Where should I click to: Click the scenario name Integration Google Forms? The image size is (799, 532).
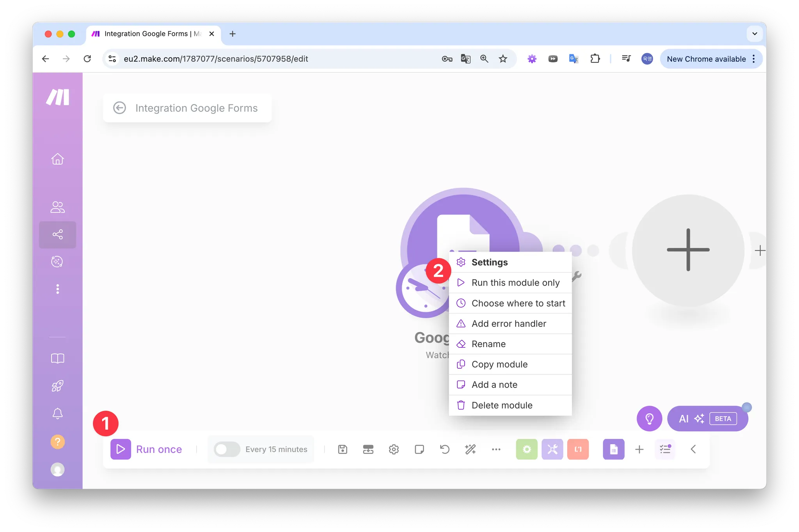pyautogui.click(x=196, y=108)
